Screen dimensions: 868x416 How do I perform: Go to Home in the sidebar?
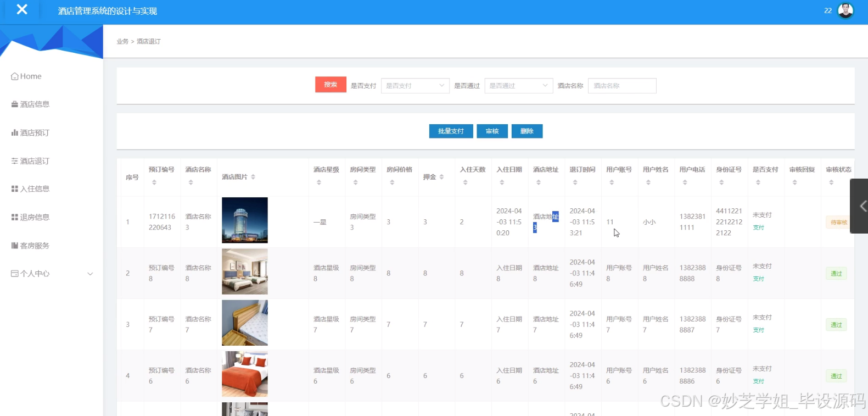[x=26, y=76]
